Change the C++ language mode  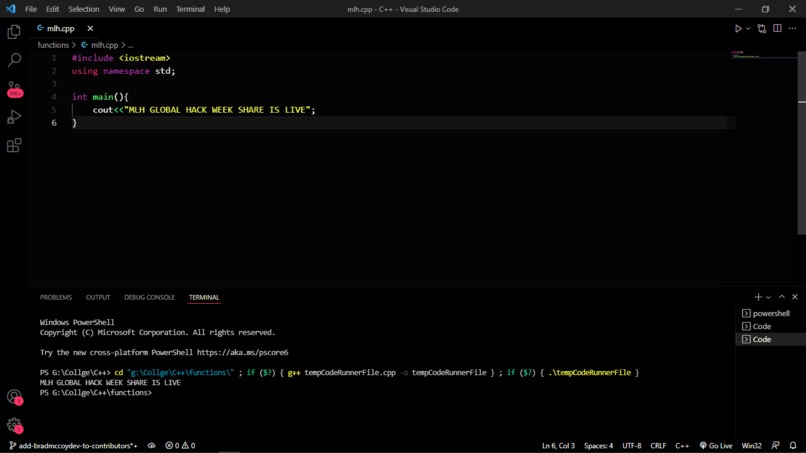pyautogui.click(x=682, y=446)
